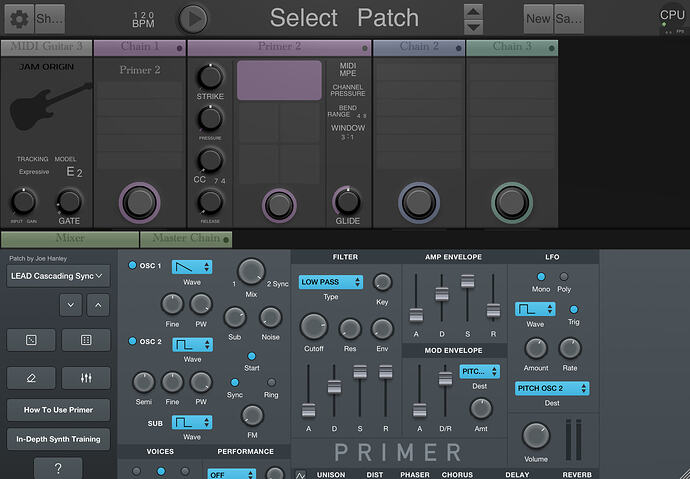Go to previous patch with up chevron

pos(96,304)
